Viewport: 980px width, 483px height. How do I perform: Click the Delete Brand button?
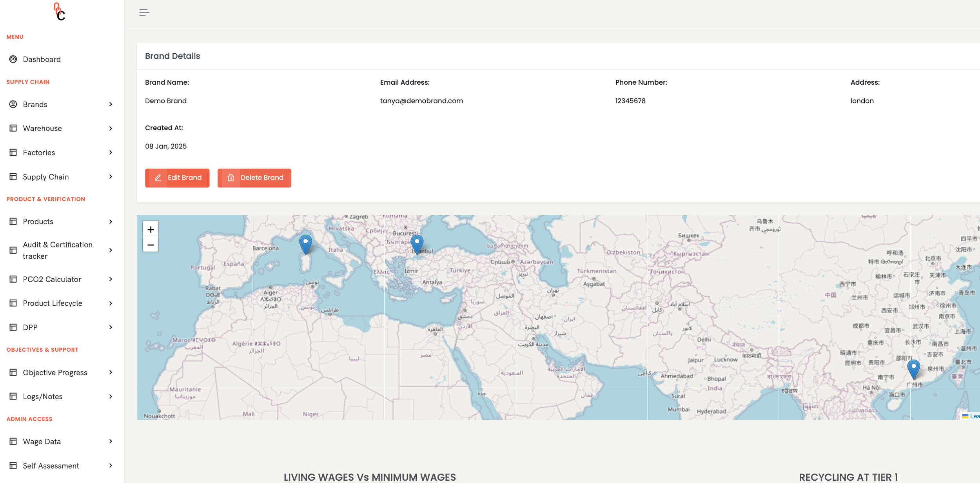(x=254, y=178)
